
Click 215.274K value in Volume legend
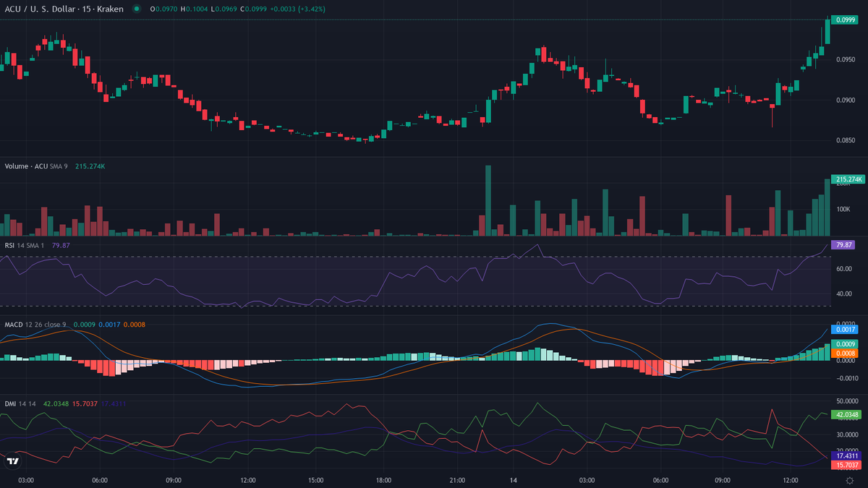90,166
